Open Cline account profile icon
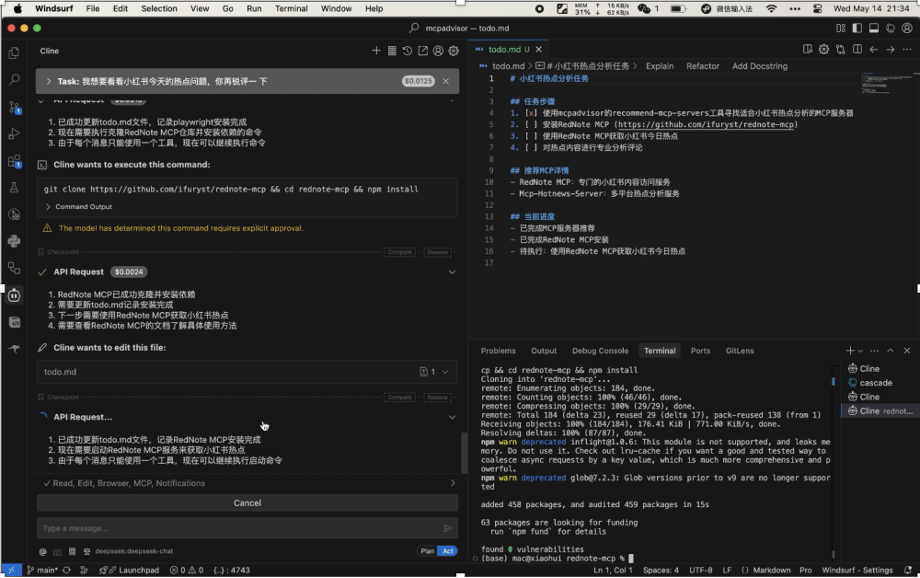Image resolution: width=920 pixels, height=578 pixels. click(438, 51)
